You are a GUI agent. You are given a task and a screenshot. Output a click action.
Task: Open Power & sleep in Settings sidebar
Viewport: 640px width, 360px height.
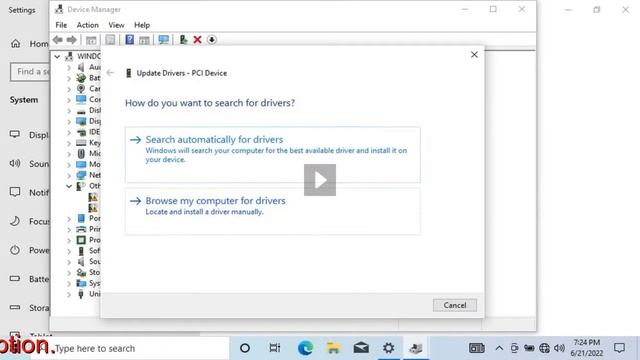point(29,250)
